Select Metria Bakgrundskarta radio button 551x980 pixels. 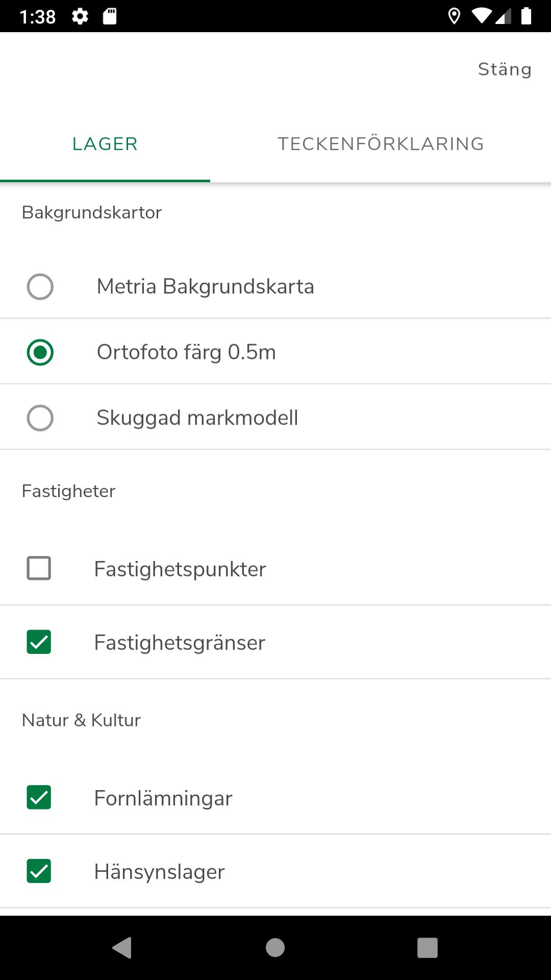(40, 286)
